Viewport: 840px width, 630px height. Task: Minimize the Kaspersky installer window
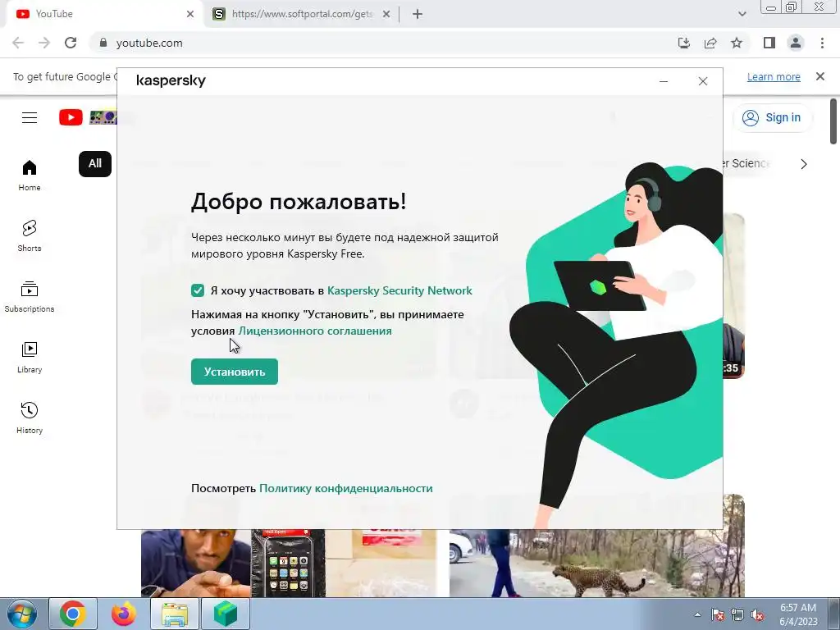664,81
